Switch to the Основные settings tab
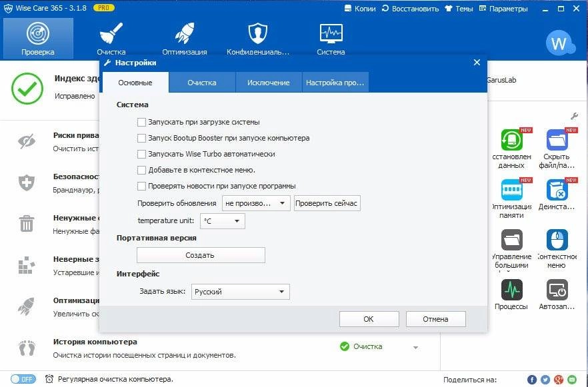588x387 pixels. point(135,83)
